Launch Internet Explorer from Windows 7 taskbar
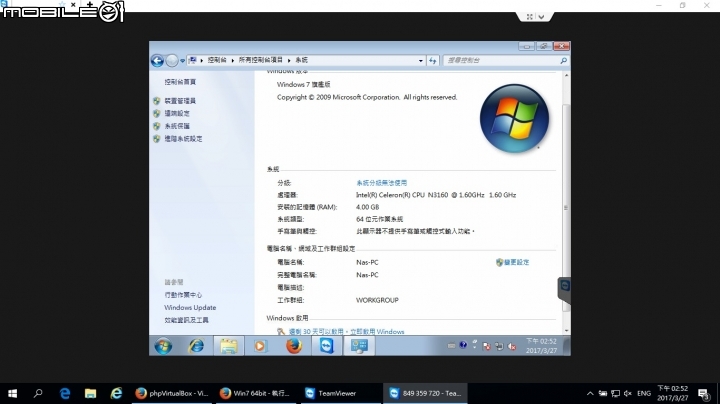 click(x=197, y=346)
